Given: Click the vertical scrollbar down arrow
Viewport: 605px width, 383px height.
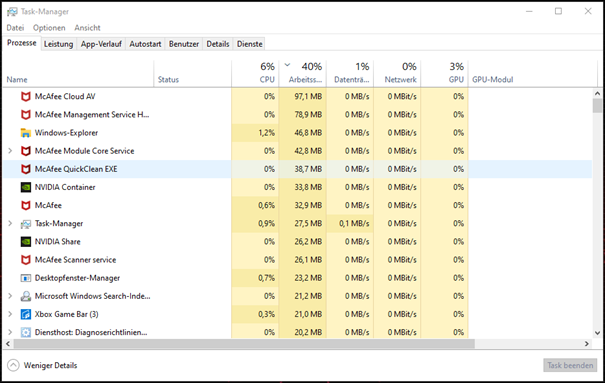Looking at the screenshot, I should pyautogui.click(x=597, y=333).
